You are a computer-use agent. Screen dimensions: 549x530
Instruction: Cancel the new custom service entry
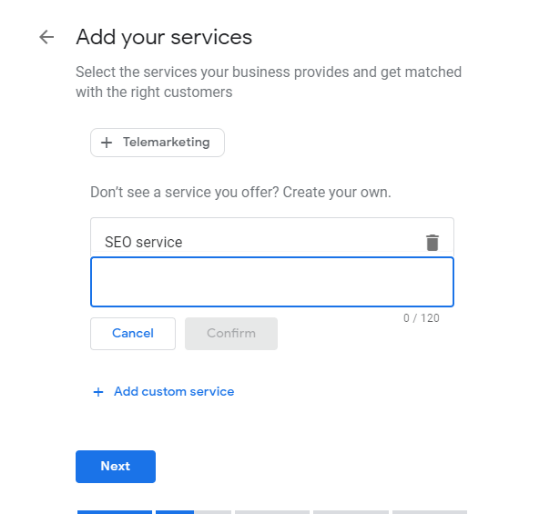(133, 333)
